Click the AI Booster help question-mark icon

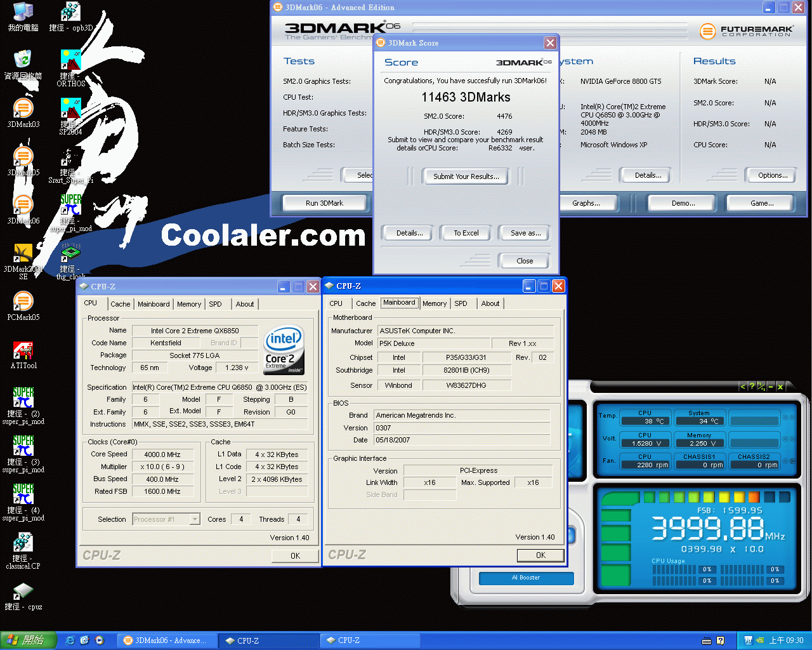click(x=752, y=387)
